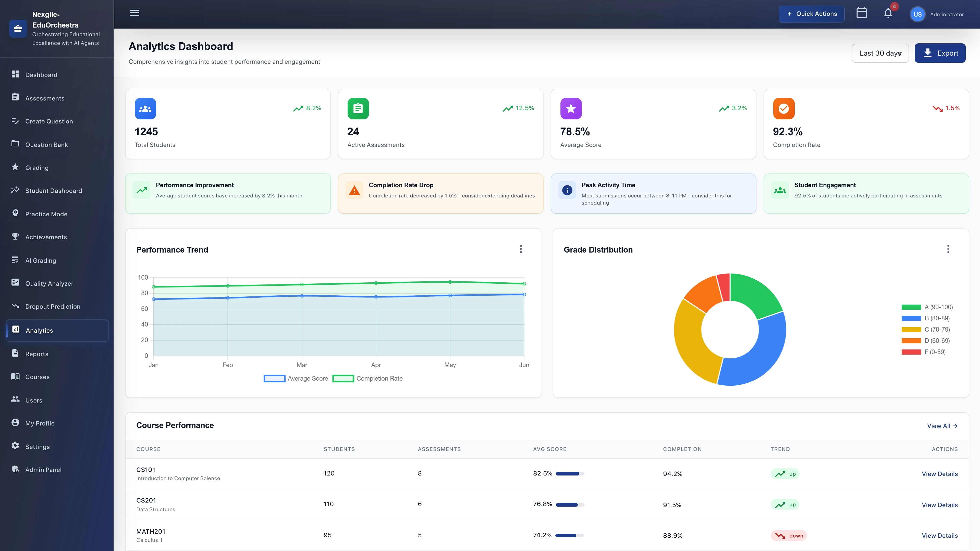Open the Performance Trend options menu
This screenshot has width=980, height=551.
tap(521, 249)
